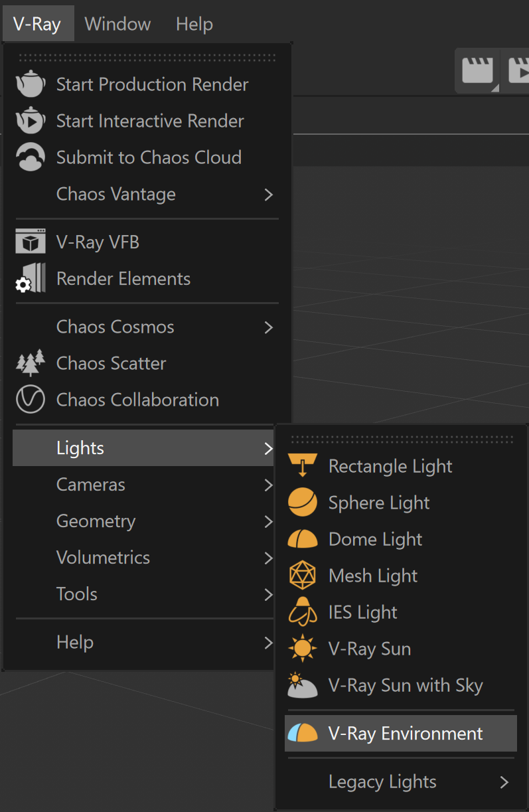Image resolution: width=529 pixels, height=812 pixels.
Task: Open the Window menu in menu bar
Action: pyautogui.click(x=118, y=25)
